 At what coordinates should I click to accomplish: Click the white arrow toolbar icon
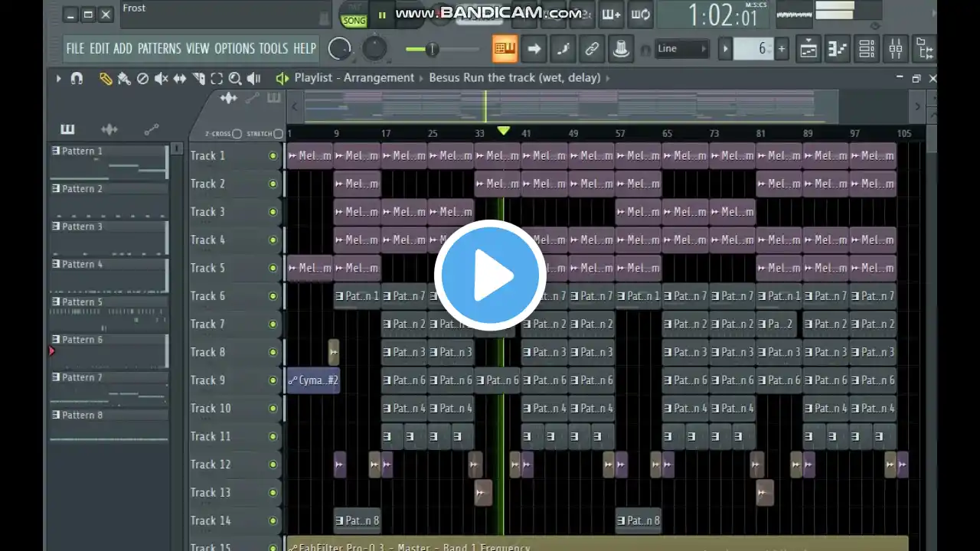[x=534, y=48]
